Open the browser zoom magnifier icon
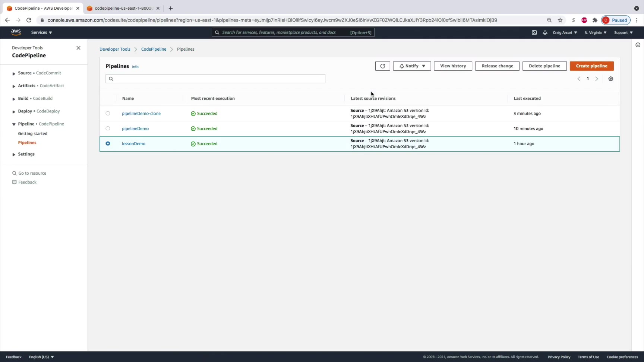 tap(549, 20)
